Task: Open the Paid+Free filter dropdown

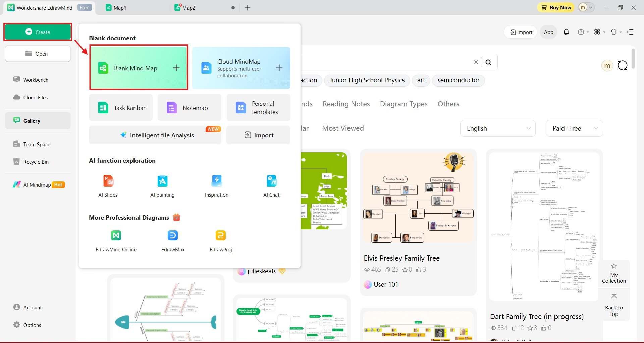Action: [x=574, y=128]
